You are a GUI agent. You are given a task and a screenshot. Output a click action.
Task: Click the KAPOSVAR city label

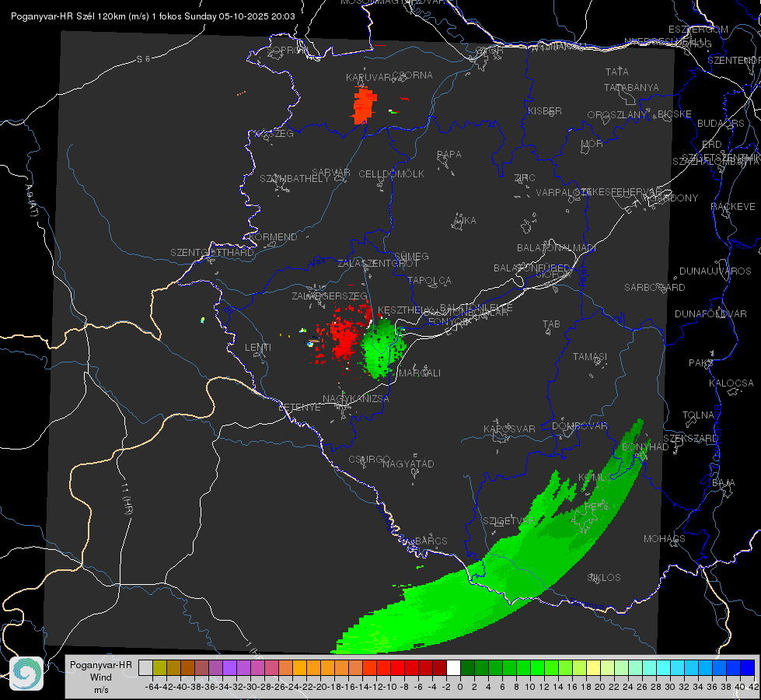point(509,429)
